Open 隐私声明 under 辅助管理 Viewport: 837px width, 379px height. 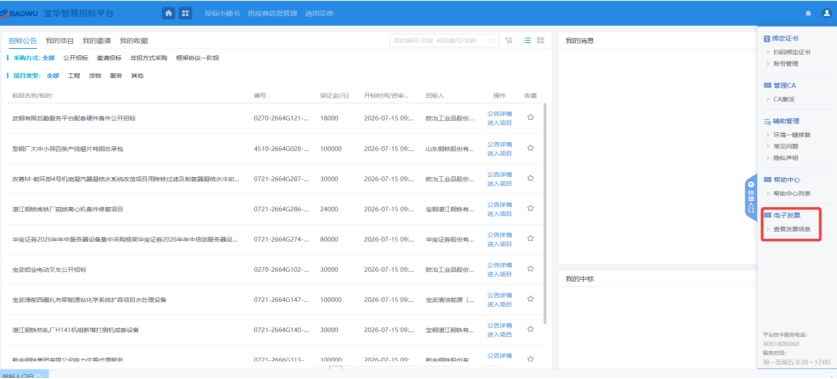tap(785, 158)
